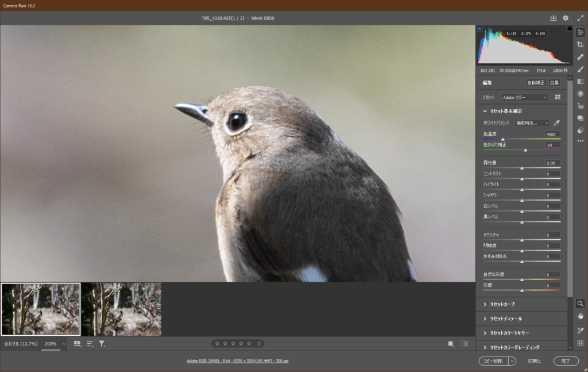The width and height of the screenshot is (588, 372).
Task: Select the Red Eye removal tool
Action: pos(580,106)
